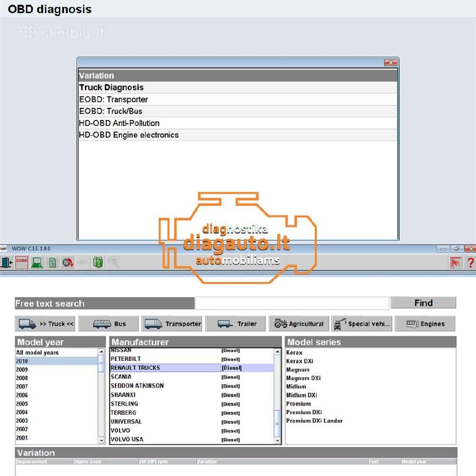Select model year 2009
This screenshot has height=476, width=476.
(57, 370)
